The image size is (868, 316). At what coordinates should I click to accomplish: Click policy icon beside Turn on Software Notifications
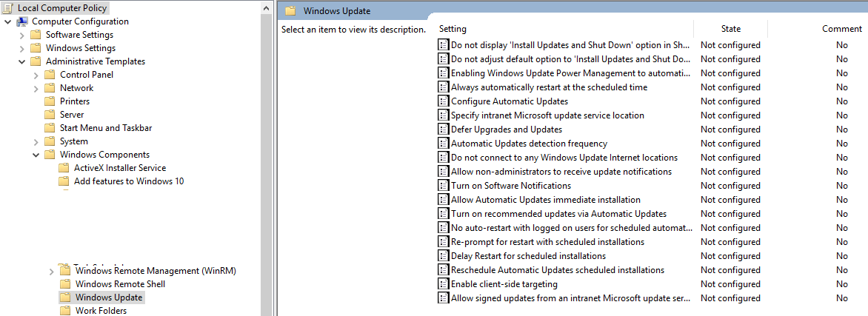point(444,186)
